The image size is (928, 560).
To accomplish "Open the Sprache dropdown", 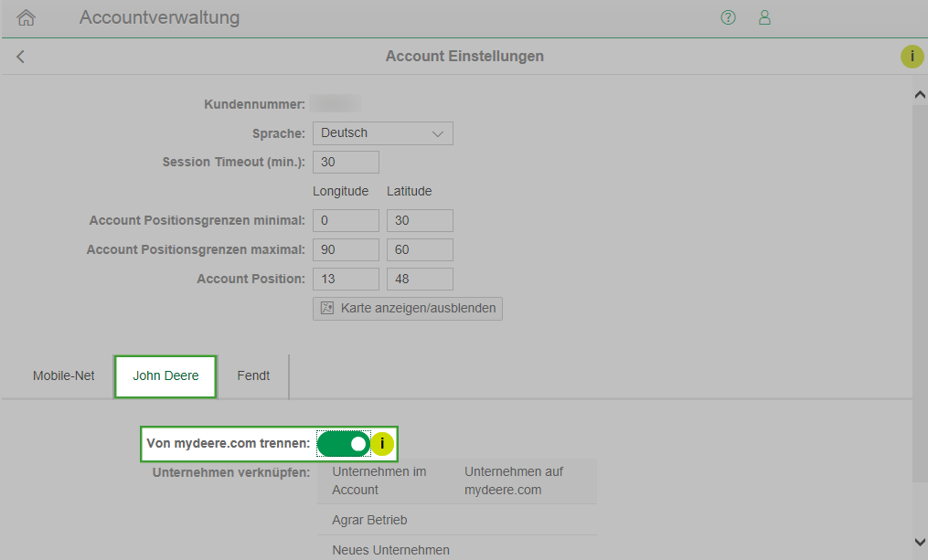I will pyautogui.click(x=382, y=133).
